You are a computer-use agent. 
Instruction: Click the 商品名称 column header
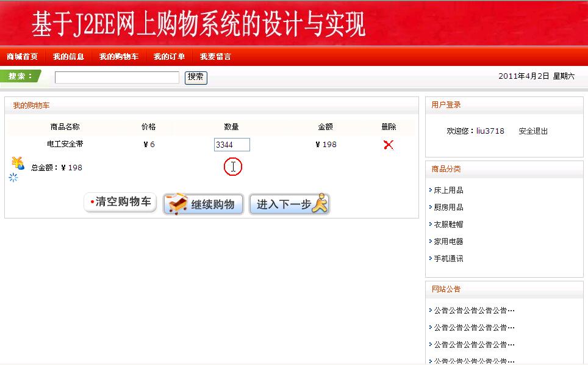[x=65, y=127]
